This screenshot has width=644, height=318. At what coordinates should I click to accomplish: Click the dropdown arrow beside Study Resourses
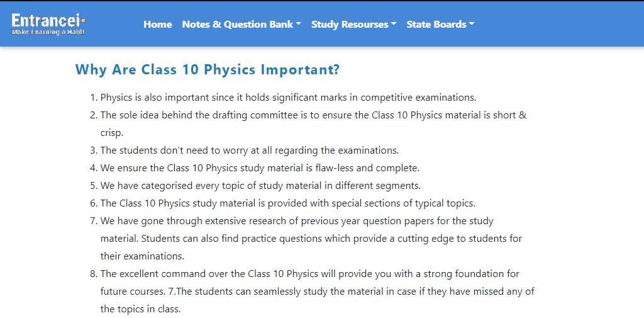click(x=394, y=24)
